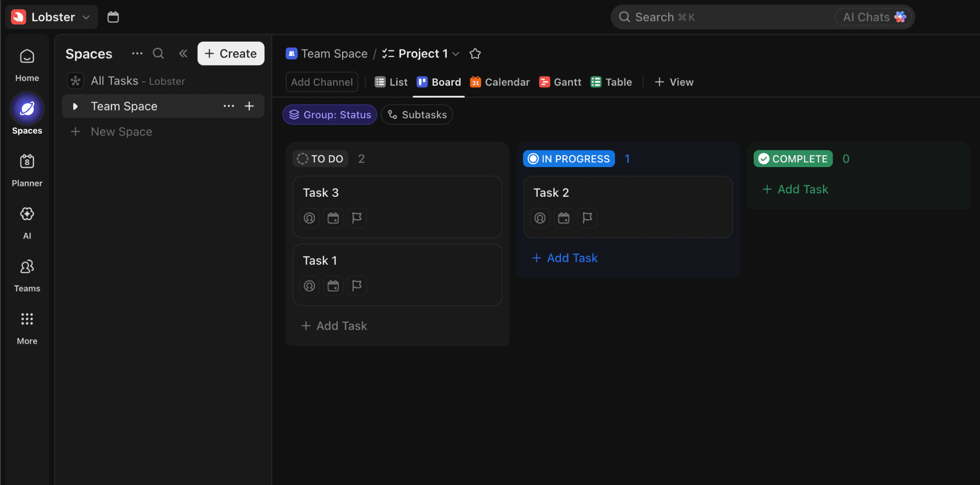The image size is (980, 485).
Task: Open All Tasks - Lobster
Action: [x=138, y=81]
